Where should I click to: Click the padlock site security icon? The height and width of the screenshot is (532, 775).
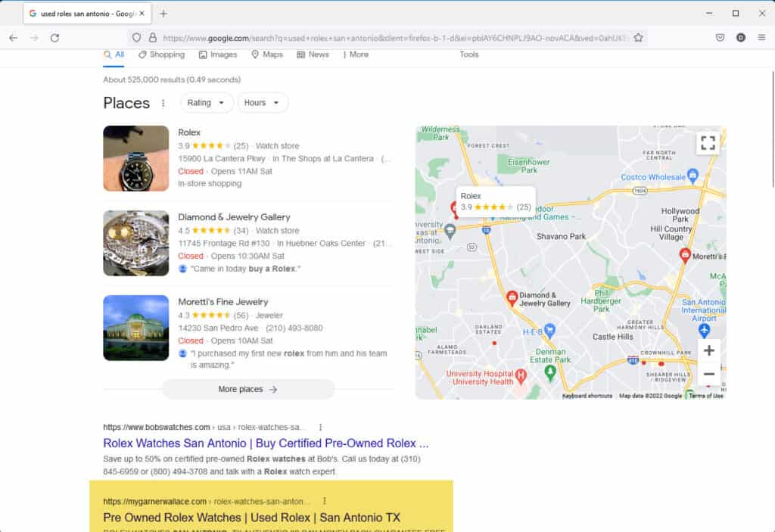pos(153,38)
